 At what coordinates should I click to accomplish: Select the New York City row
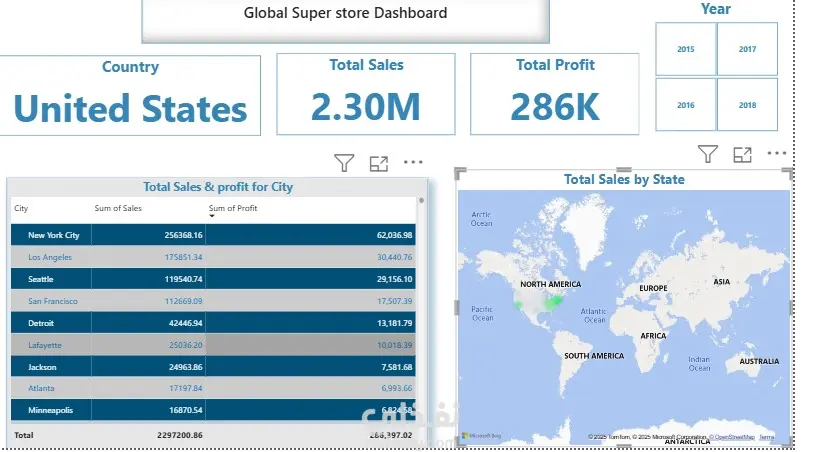(x=53, y=235)
